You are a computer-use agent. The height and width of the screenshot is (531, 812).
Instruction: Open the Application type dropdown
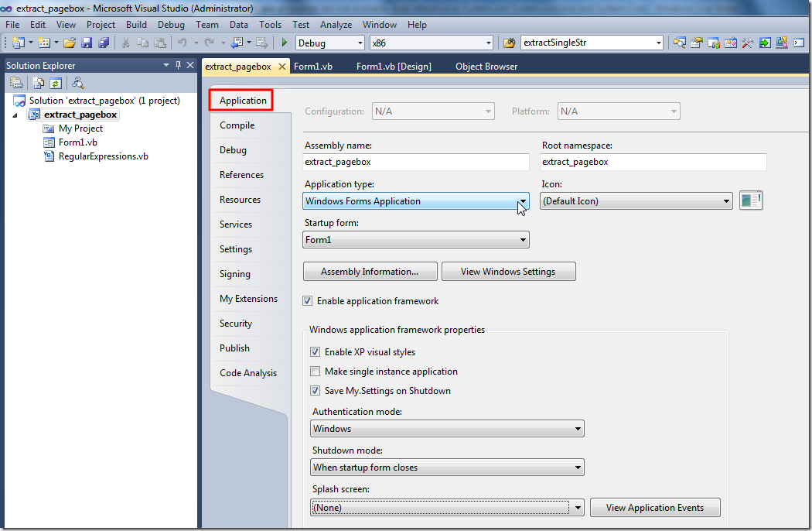coord(415,201)
